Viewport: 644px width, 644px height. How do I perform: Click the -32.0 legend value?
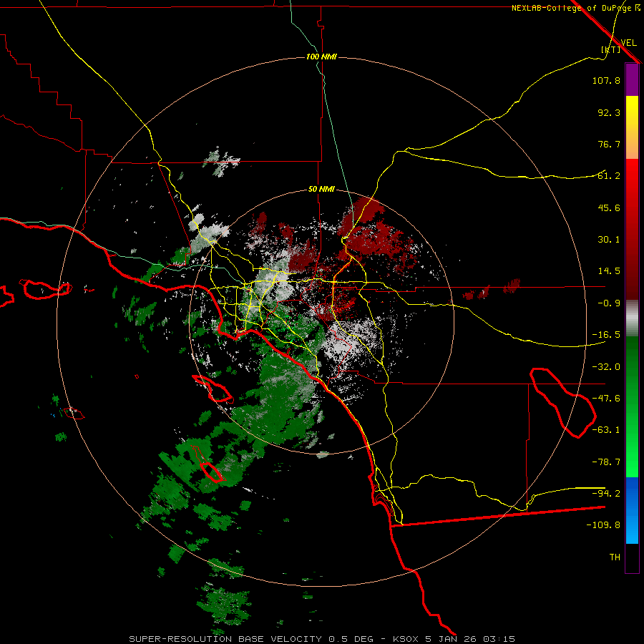coord(606,367)
